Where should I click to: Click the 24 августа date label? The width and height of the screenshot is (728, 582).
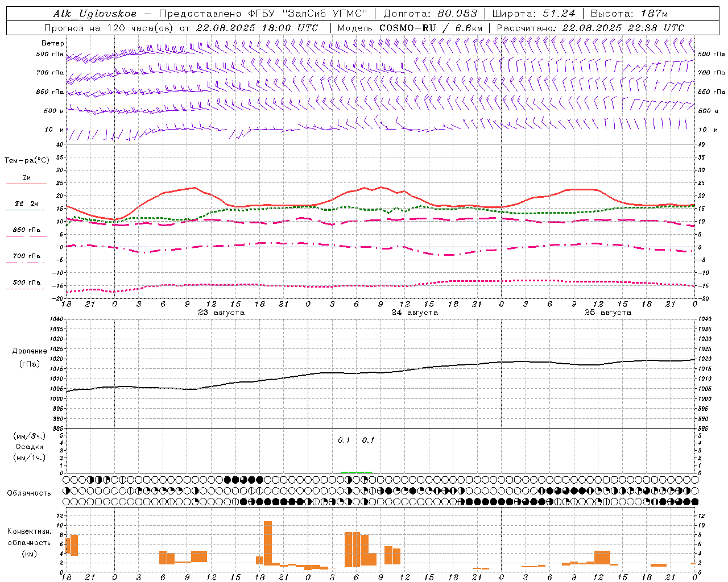(415, 313)
